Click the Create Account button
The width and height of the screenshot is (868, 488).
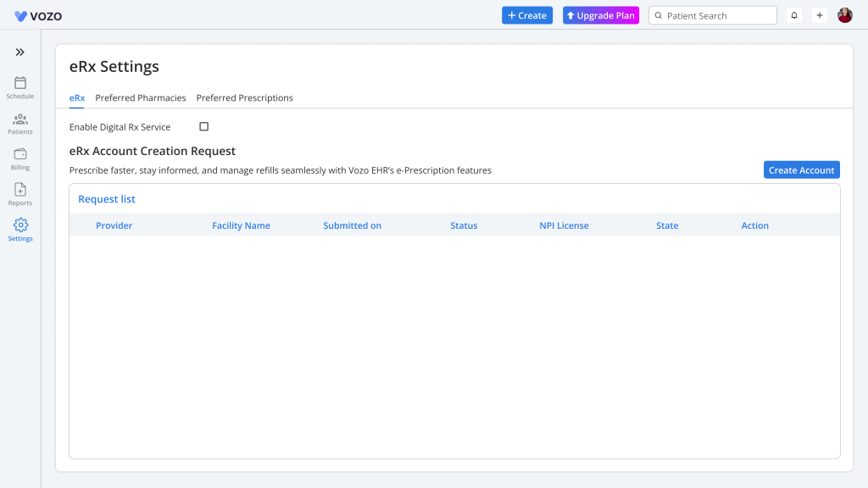[801, 170]
